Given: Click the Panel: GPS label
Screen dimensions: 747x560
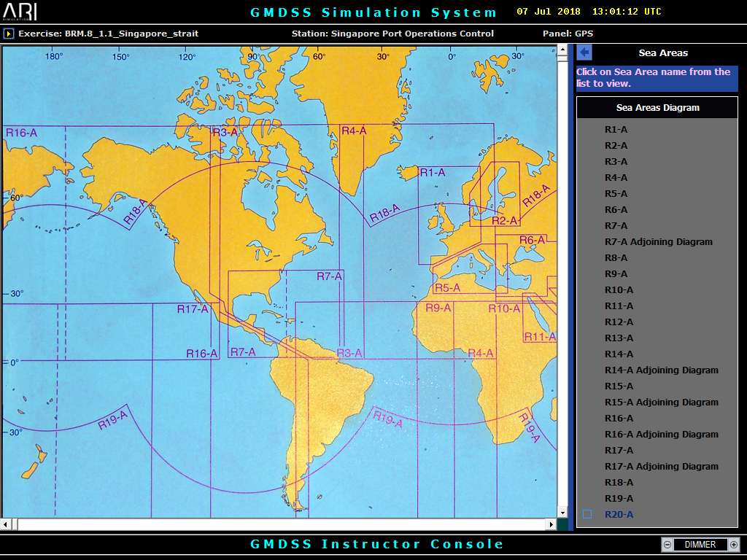Looking at the screenshot, I should 568,34.
